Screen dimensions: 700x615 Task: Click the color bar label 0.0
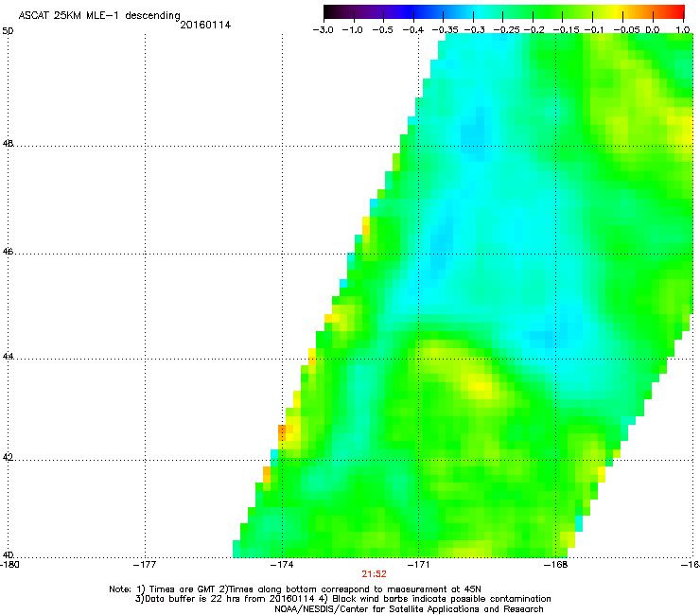point(653,30)
